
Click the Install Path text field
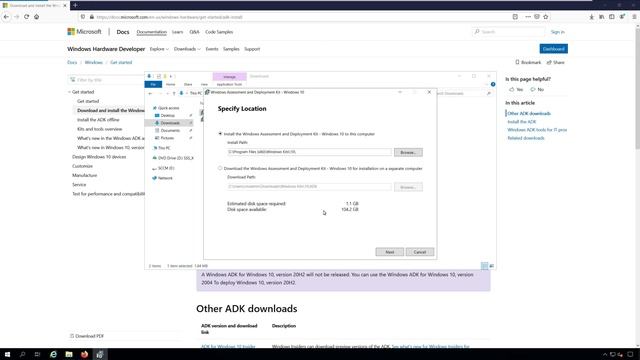click(x=309, y=152)
